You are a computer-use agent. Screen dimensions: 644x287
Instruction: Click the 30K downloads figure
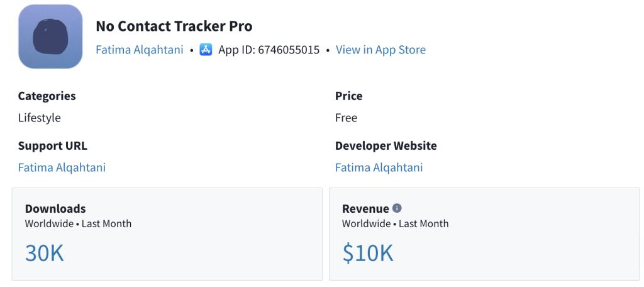pyautogui.click(x=44, y=252)
